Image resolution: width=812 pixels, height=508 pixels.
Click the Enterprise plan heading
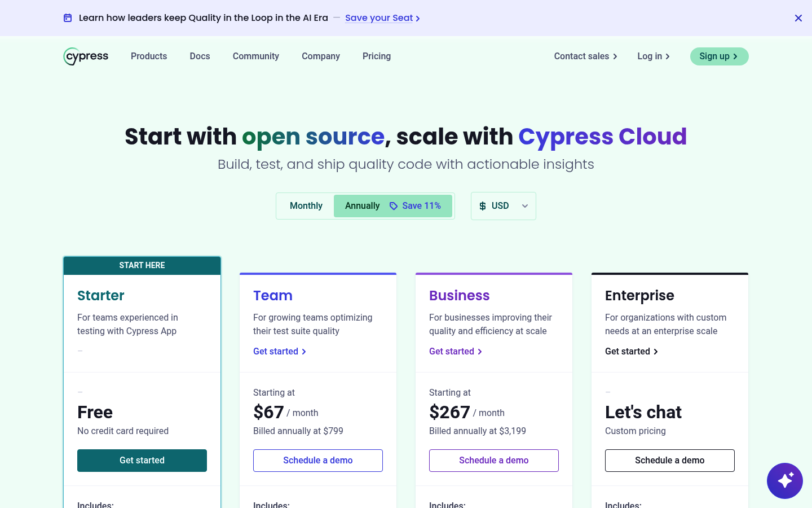point(639,296)
